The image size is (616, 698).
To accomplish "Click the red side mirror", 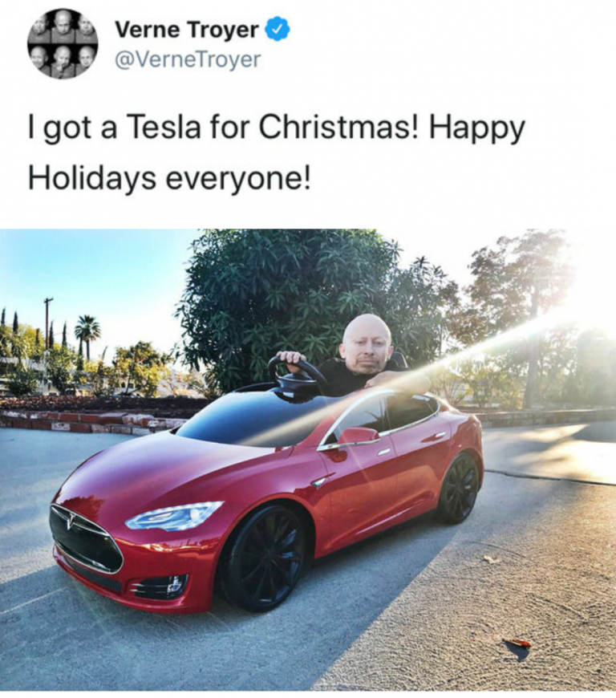I will pos(356,436).
